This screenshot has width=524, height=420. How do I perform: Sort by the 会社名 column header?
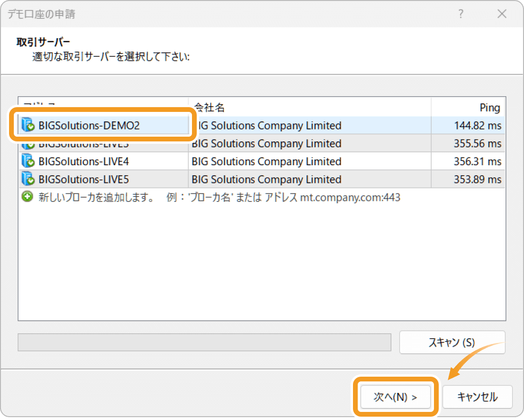click(x=310, y=107)
